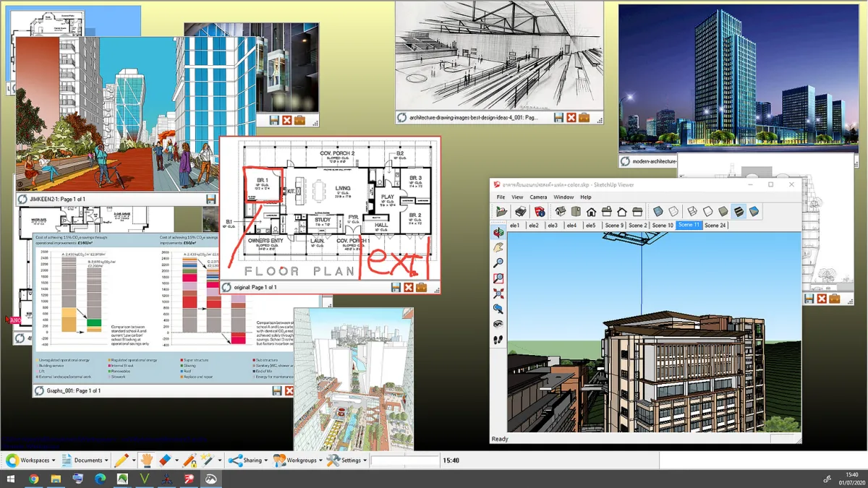Click the empty text field in bottom toolbar
868x488 pixels.
pos(405,461)
